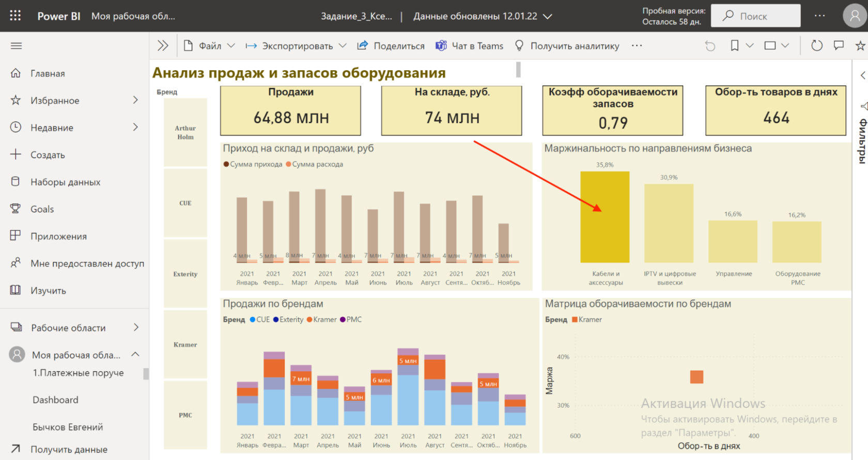The height and width of the screenshot is (460, 868).
Task: Select CUE brand slicer tile
Action: pyautogui.click(x=185, y=203)
